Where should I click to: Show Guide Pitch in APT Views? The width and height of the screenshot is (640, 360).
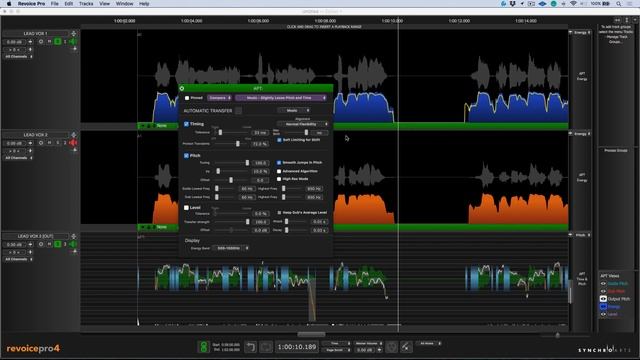[x=603, y=283]
